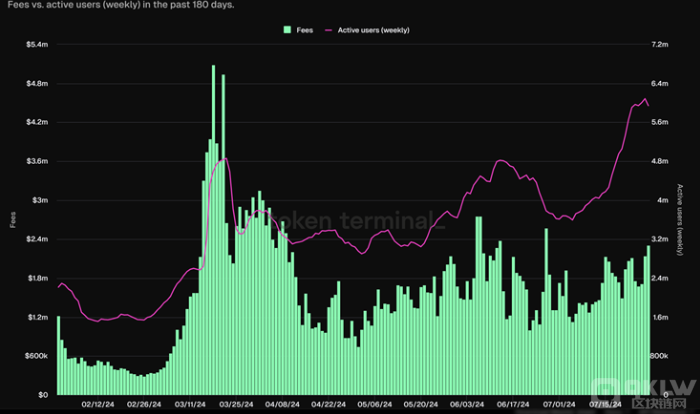Click the 4m active users axis label

coord(662,200)
